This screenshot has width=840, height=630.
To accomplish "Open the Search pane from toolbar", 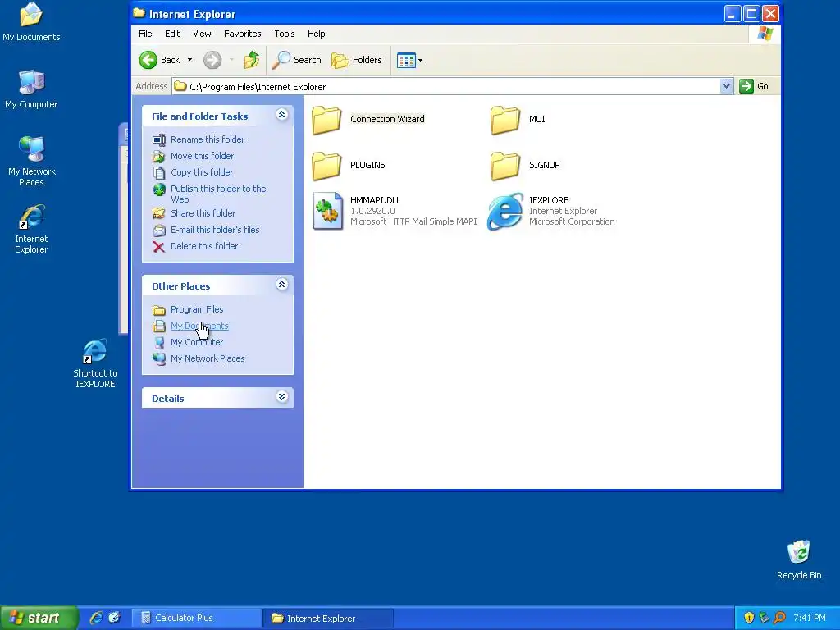I will coord(296,60).
